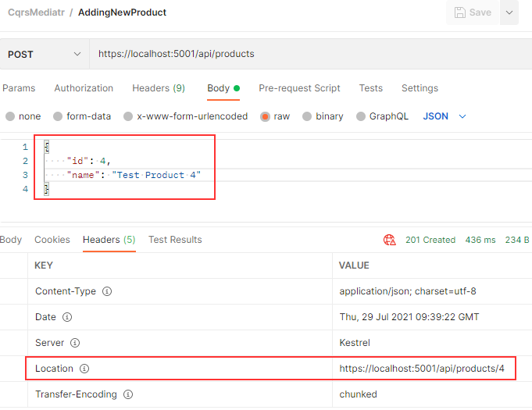Switch to the Authorization tab
Image resolution: width=532 pixels, height=410 pixels.
click(84, 88)
